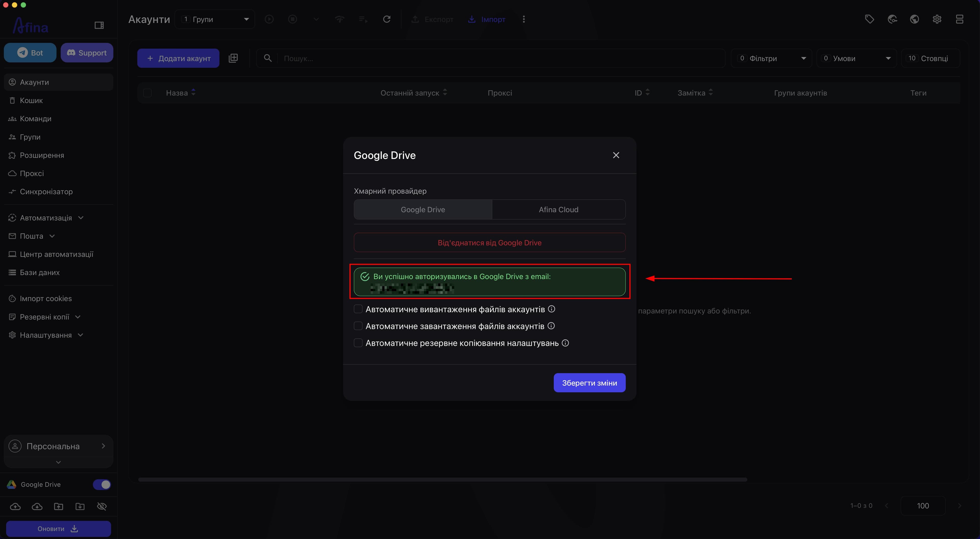
Task: Open the Discord Support button
Action: [87, 53]
